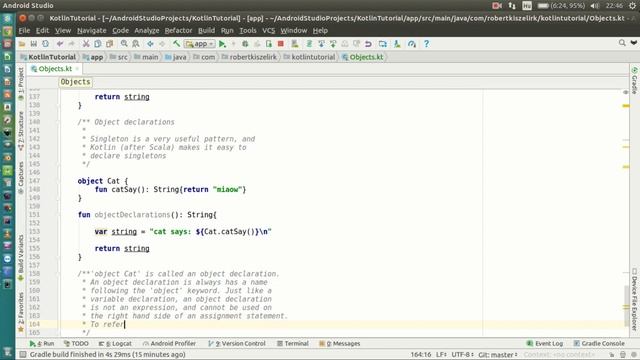Toggle the Structure side panel
This screenshot has width=640, height=360.
21,131
